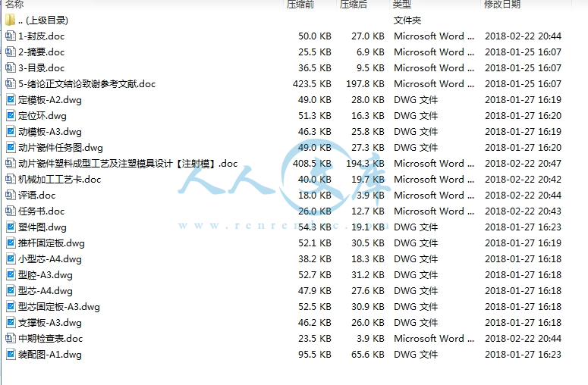This screenshot has width=588, height=385.
Task: Sort by the 名称 column header
Action: 14,4
